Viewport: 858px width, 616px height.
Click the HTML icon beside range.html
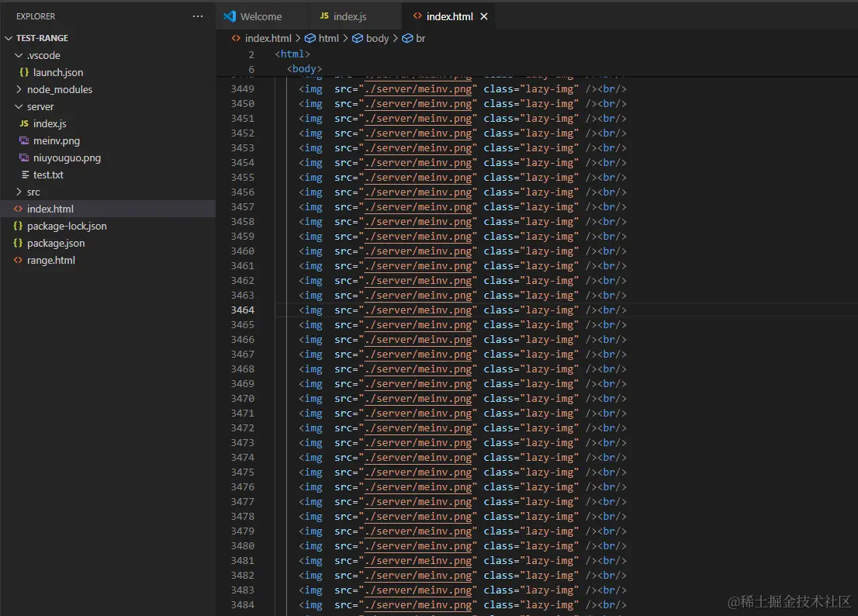(x=18, y=260)
